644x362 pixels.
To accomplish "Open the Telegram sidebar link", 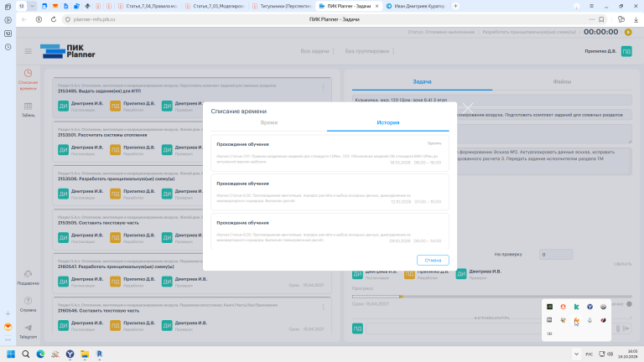I will pos(28,331).
